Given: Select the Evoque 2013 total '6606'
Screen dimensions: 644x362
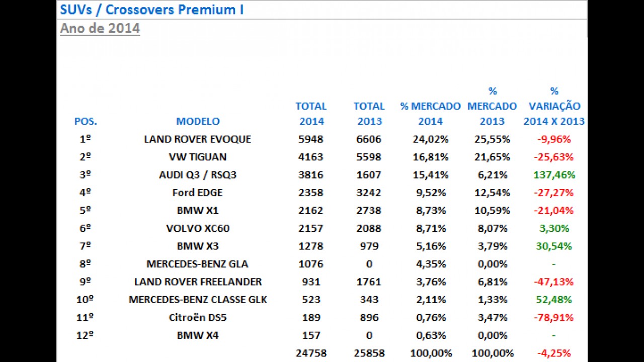Looking at the screenshot, I should (369, 139).
